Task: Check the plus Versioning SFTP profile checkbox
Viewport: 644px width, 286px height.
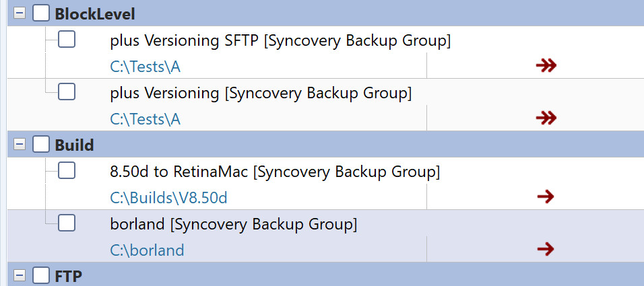Action: point(67,40)
